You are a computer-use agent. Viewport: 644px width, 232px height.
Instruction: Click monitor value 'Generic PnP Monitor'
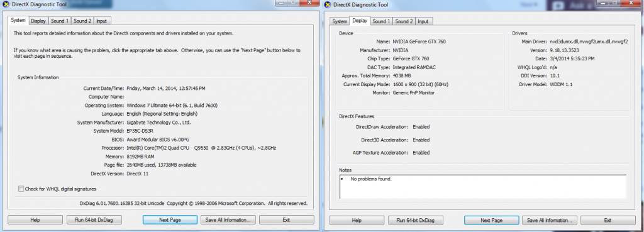point(414,93)
